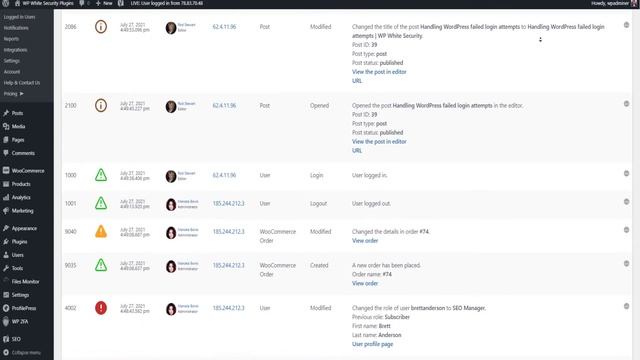Click IP 62.4.11.96 in event 1000 row

224,175
